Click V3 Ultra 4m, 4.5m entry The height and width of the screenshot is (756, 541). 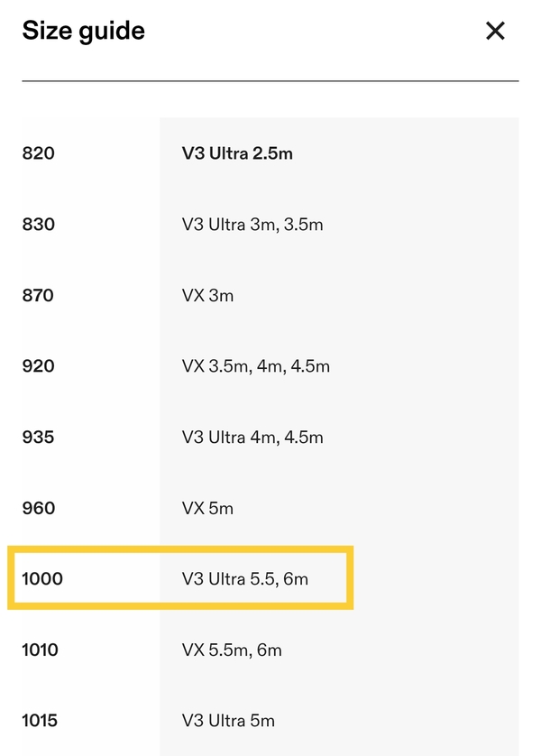coord(252,438)
